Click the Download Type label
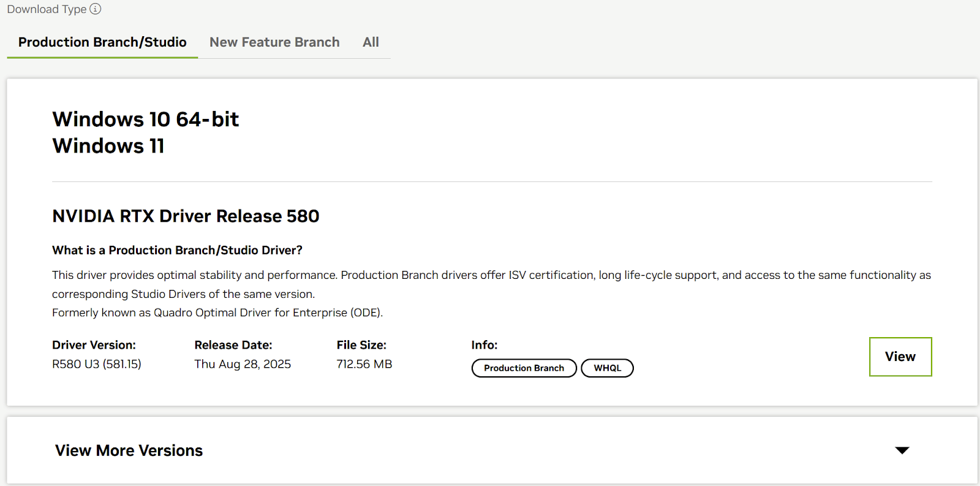 click(47, 9)
